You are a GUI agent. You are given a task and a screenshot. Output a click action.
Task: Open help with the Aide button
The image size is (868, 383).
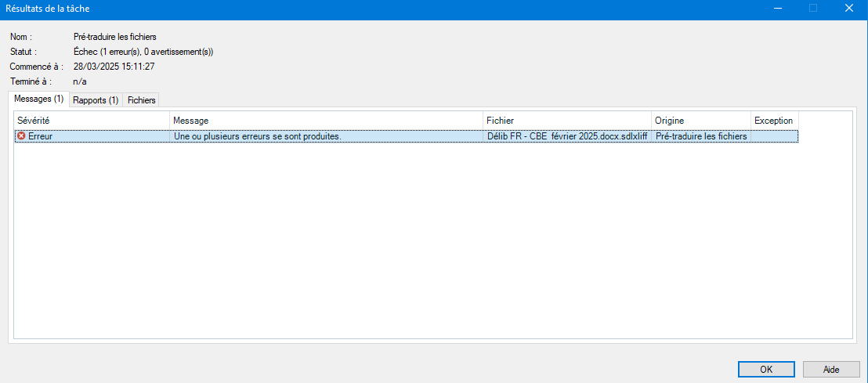point(831,369)
